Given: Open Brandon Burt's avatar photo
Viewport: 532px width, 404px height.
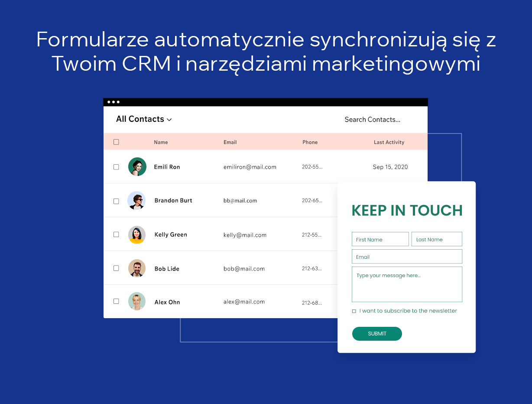Looking at the screenshot, I should tap(137, 200).
